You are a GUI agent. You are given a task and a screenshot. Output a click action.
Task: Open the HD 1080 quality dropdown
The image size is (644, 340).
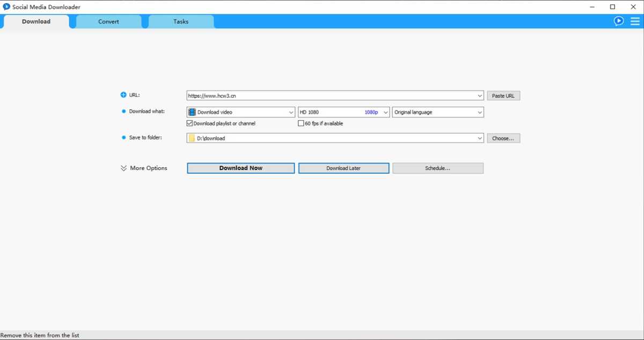[385, 112]
